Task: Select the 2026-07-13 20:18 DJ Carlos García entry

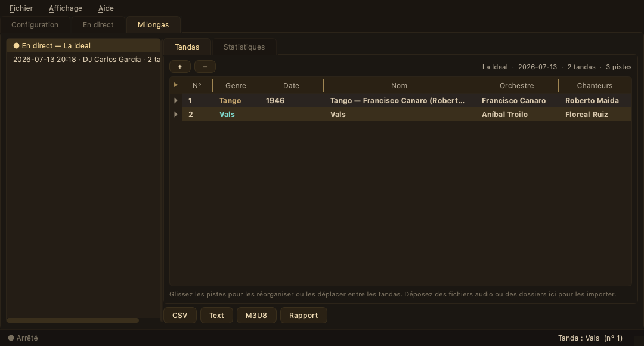Action: 83,59
